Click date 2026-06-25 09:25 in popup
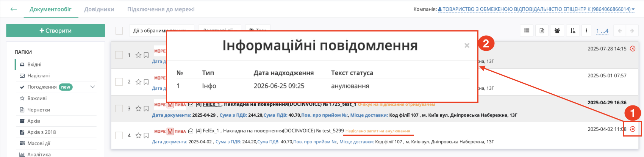 tap(279, 86)
